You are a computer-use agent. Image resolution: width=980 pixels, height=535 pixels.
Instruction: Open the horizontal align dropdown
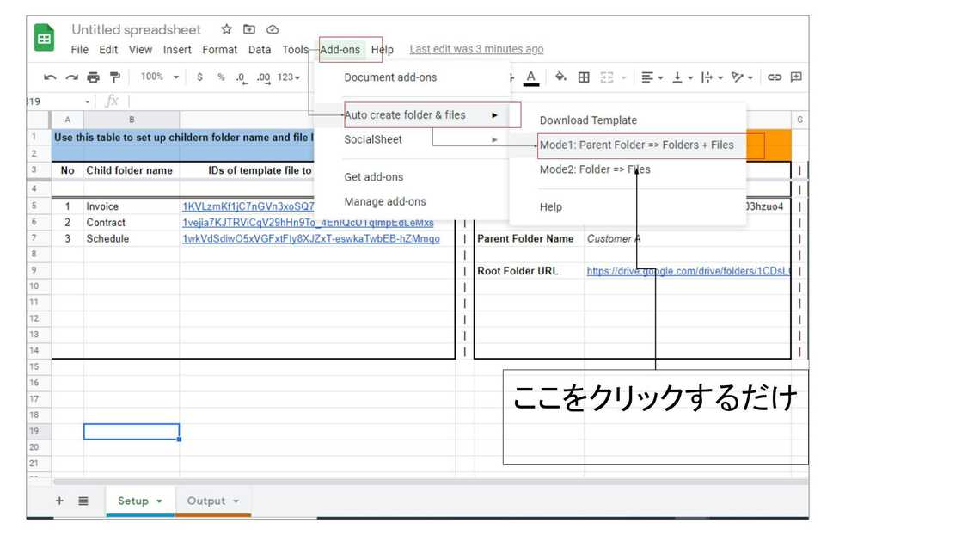653,77
